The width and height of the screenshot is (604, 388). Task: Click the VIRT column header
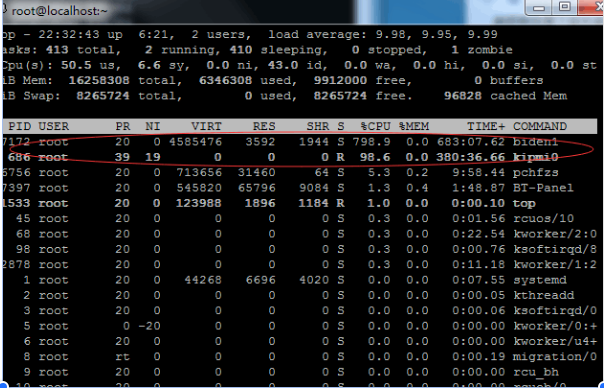point(206,126)
